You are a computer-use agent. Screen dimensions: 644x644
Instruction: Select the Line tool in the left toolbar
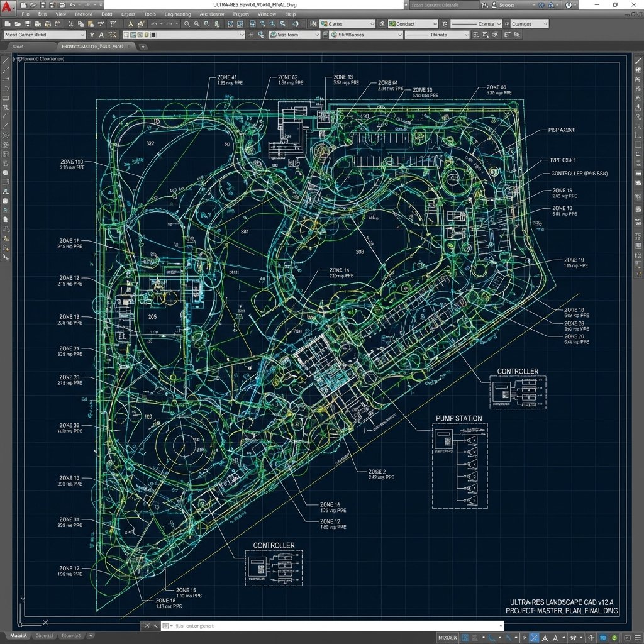[6, 62]
